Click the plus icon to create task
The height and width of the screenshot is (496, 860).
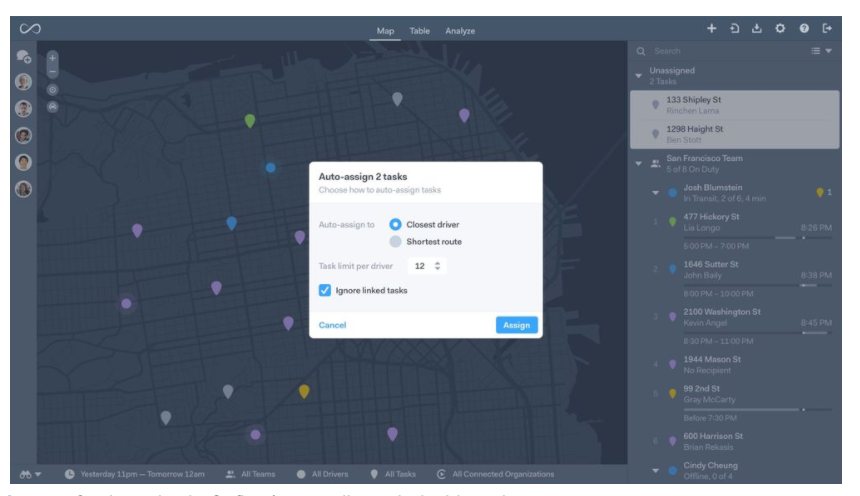click(711, 29)
